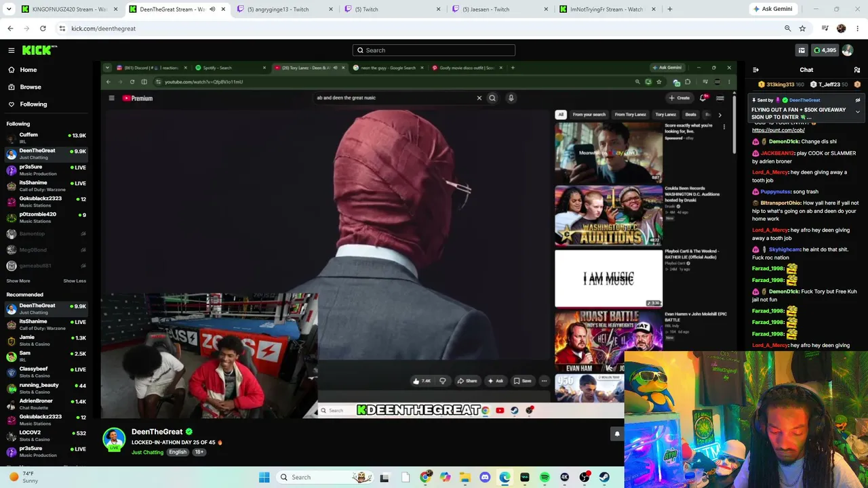Open Sam channel in Recommended list

coord(46,356)
